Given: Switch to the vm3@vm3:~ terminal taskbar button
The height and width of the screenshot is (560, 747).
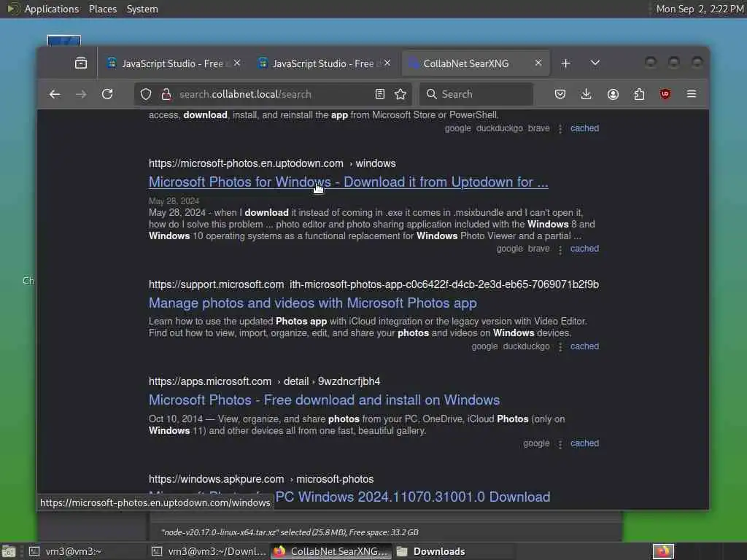Looking at the screenshot, I should [x=86, y=551].
